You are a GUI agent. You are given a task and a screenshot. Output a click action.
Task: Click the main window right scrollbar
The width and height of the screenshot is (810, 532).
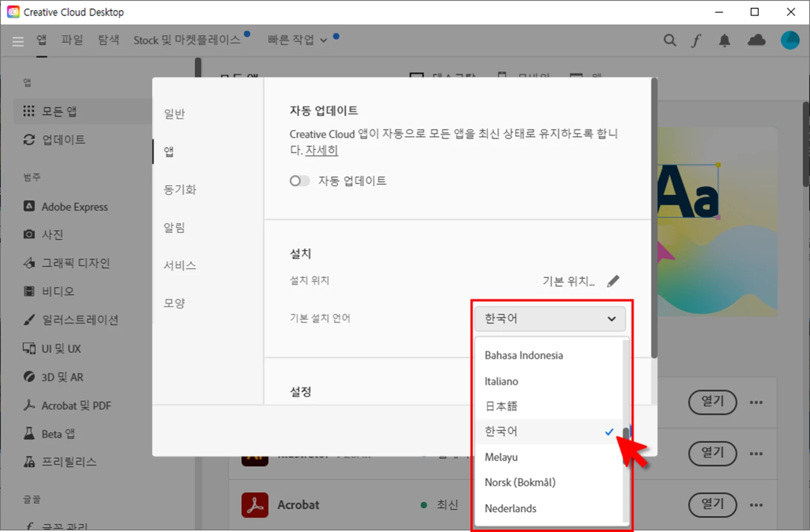click(x=806, y=144)
